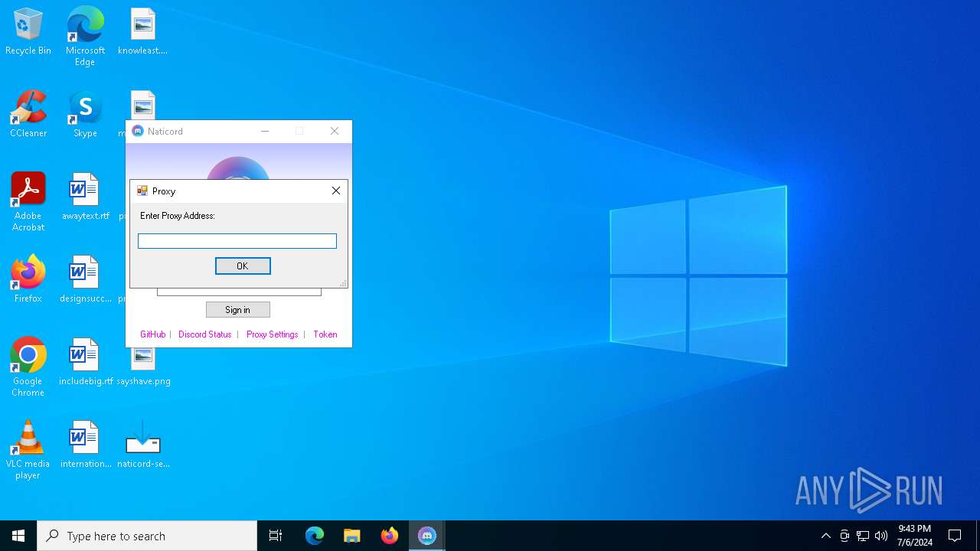980x551 pixels.
Task: Select the Firefox desktop shortcut
Action: point(28,280)
